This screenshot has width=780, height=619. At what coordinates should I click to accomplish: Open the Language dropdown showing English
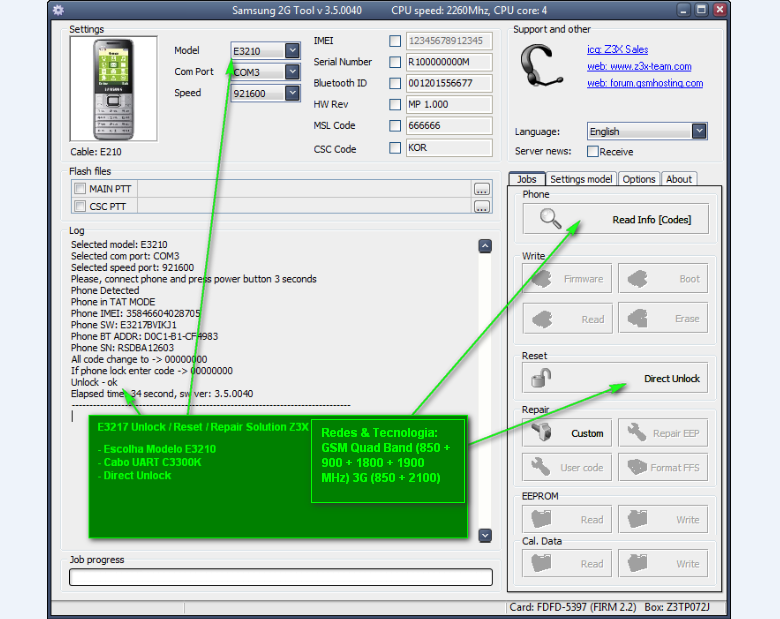699,131
